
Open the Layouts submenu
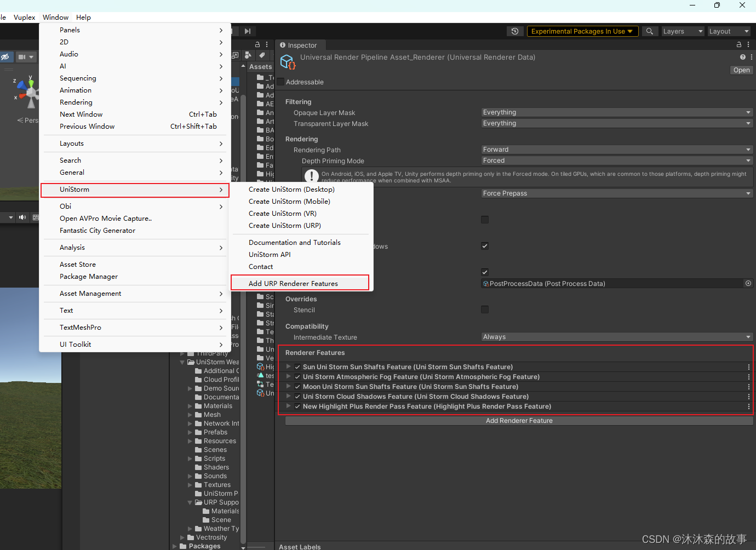click(135, 144)
